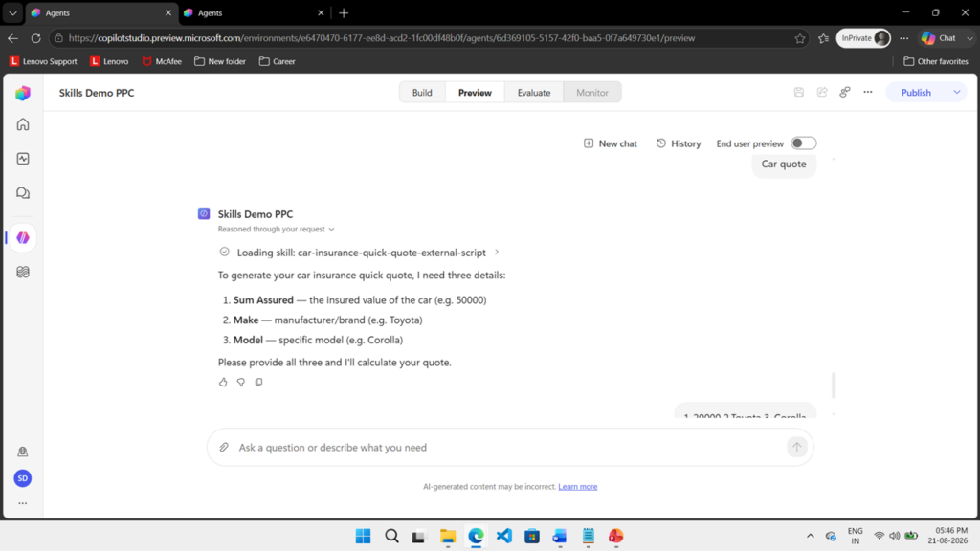Focus the Ask a question input field

pyautogui.click(x=509, y=448)
